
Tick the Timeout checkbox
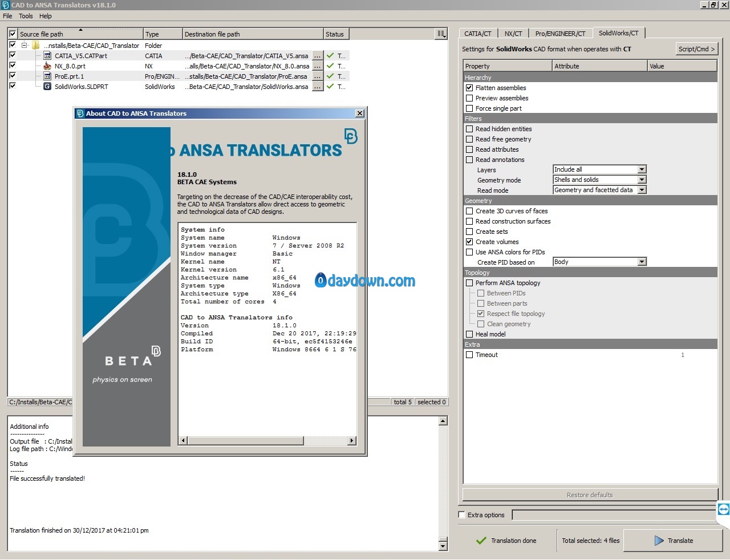469,355
